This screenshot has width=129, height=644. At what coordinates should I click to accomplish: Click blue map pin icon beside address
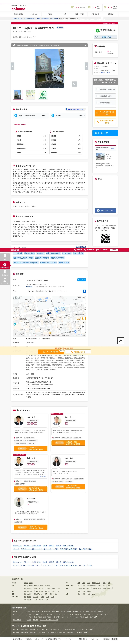click(x=84, y=291)
